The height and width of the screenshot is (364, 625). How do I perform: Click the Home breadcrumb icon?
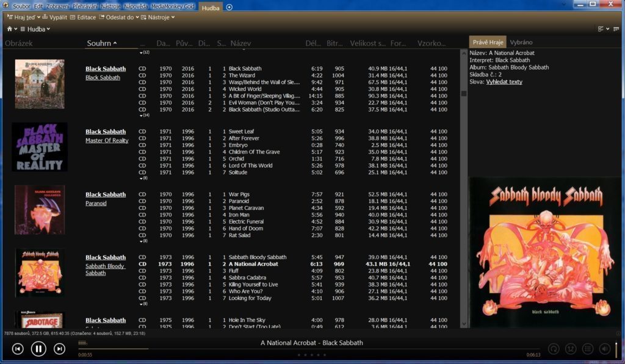10,29
